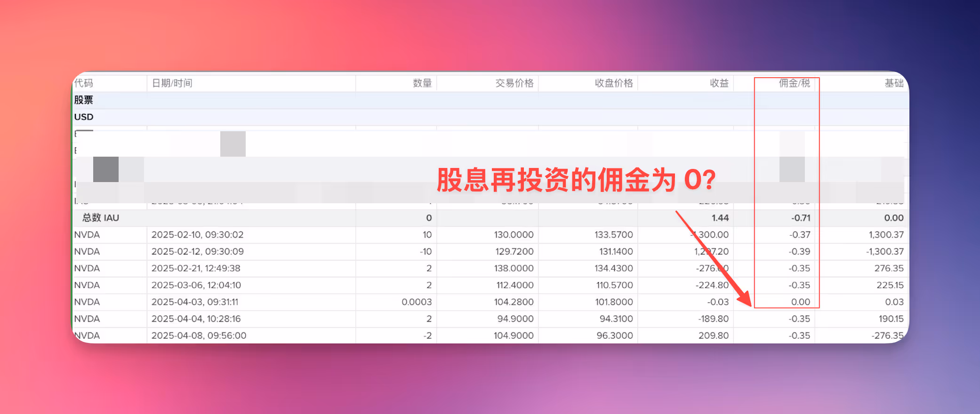The height and width of the screenshot is (414, 980).
Task: Click the 收益 column header
Action: pos(719,83)
